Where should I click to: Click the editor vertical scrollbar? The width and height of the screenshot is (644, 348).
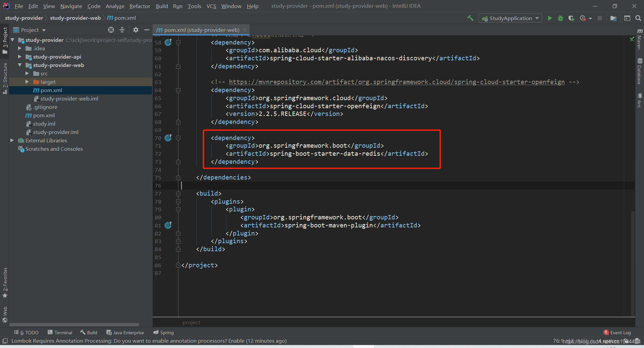click(633, 263)
